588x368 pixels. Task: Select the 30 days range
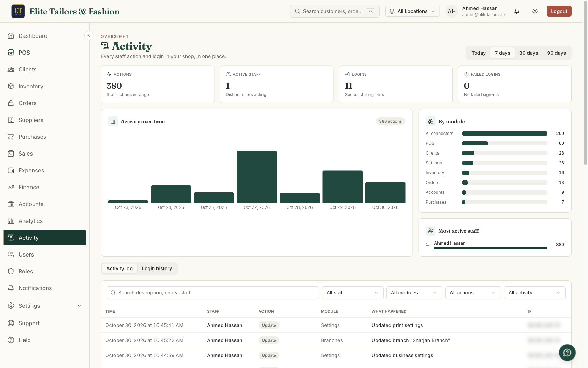pyautogui.click(x=528, y=53)
